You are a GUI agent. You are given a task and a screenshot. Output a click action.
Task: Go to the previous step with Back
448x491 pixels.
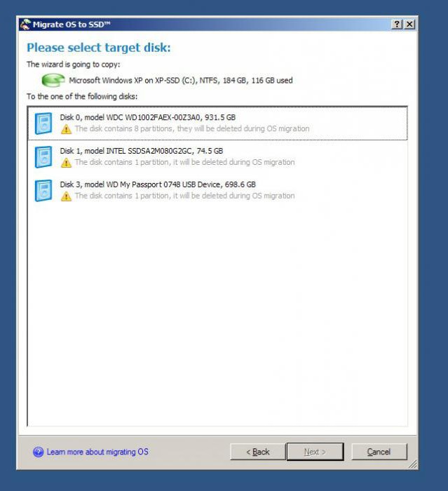[x=258, y=452]
